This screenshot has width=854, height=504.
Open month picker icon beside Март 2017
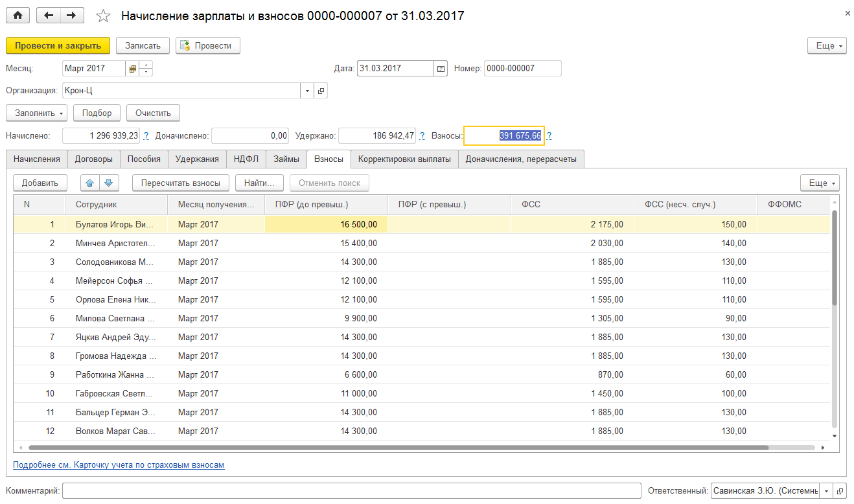133,68
